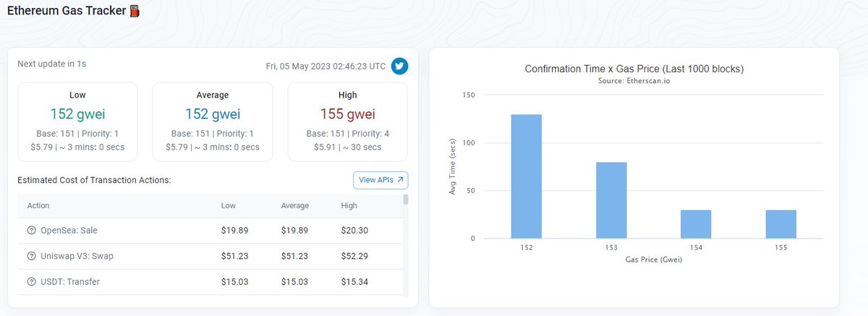Image resolution: width=868 pixels, height=316 pixels.
Task: Click the transaction actions table scrollbar
Action: 405,200
